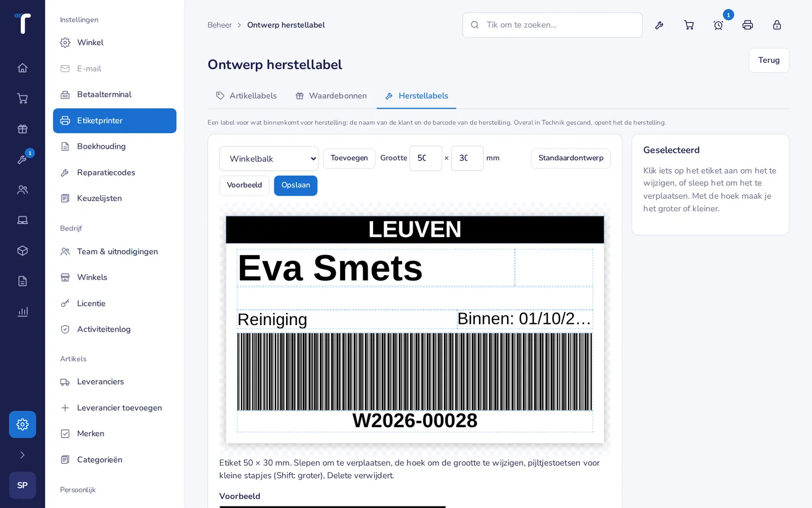The image size is (812, 508).
Task: Open Winkel settings menu item
Action: coord(115,43)
